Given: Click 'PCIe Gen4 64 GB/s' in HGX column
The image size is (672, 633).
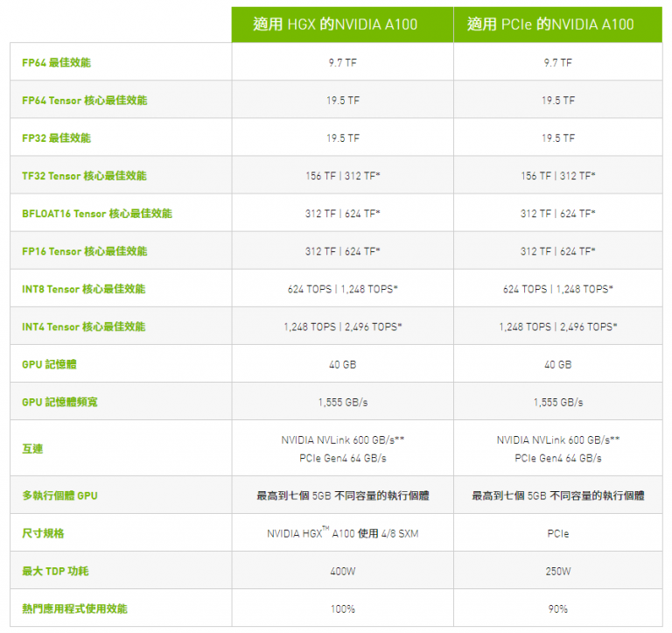Looking at the screenshot, I should [343, 458].
